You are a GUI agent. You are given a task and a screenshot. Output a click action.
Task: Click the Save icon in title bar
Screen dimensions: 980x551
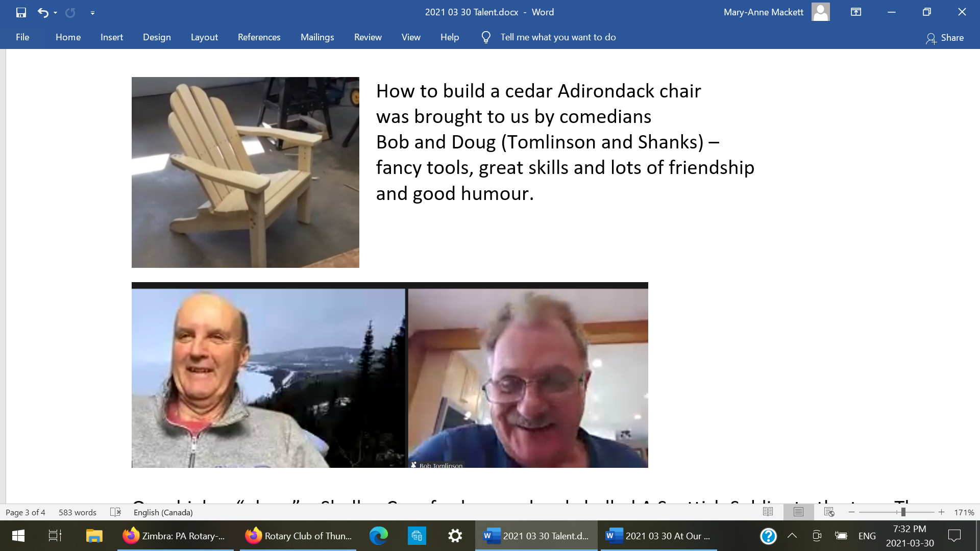pos(21,12)
